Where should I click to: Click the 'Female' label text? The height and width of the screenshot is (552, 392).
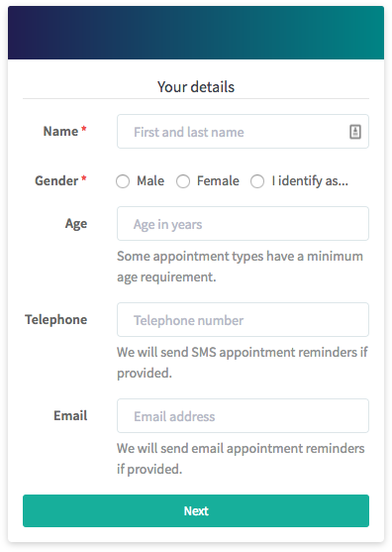pos(218,181)
